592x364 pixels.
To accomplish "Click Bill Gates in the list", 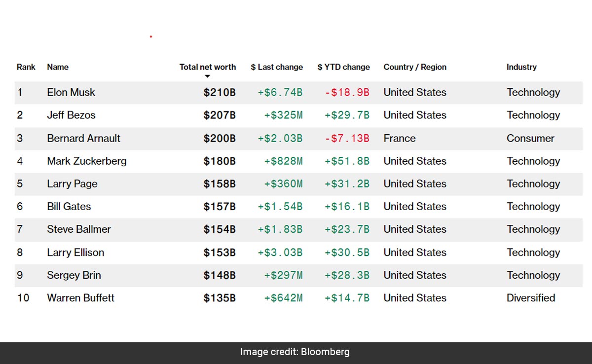I will [69, 206].
